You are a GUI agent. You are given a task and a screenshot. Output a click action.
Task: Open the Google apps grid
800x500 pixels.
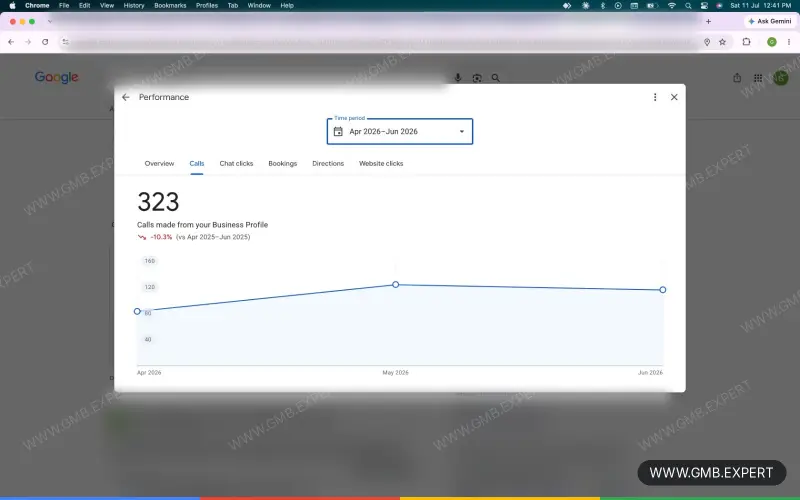click(758, 78)
